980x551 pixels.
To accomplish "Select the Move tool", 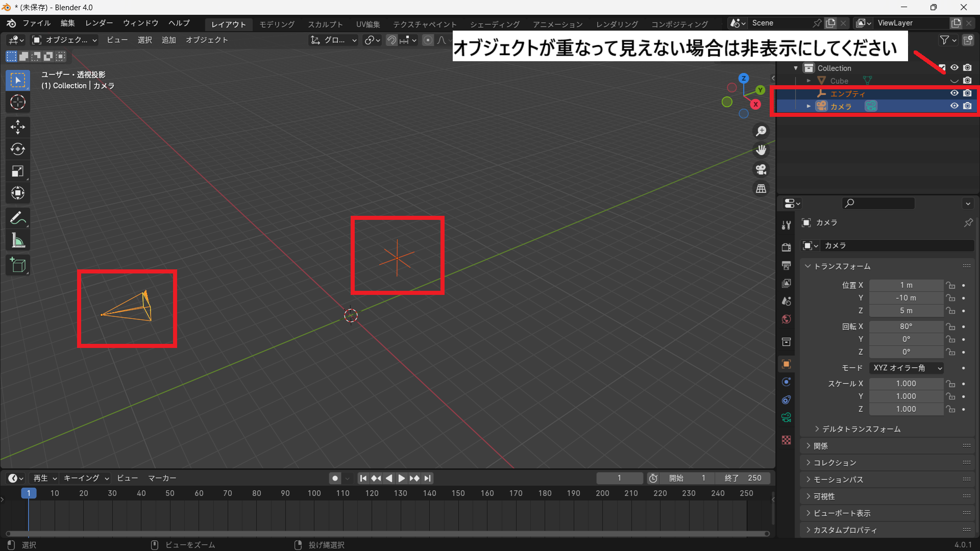I will point(18,127).
